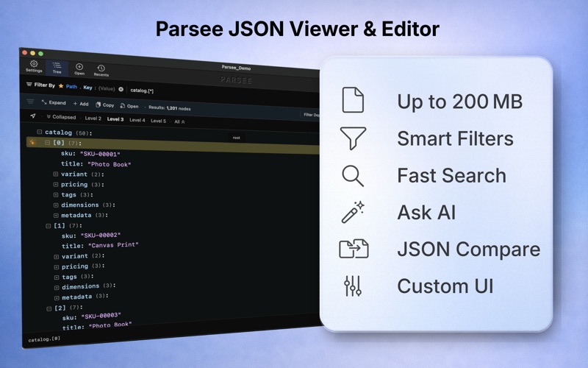Expand tags (3) under SKU-00002
588x368 pixels.
click(x=57, y=277)
